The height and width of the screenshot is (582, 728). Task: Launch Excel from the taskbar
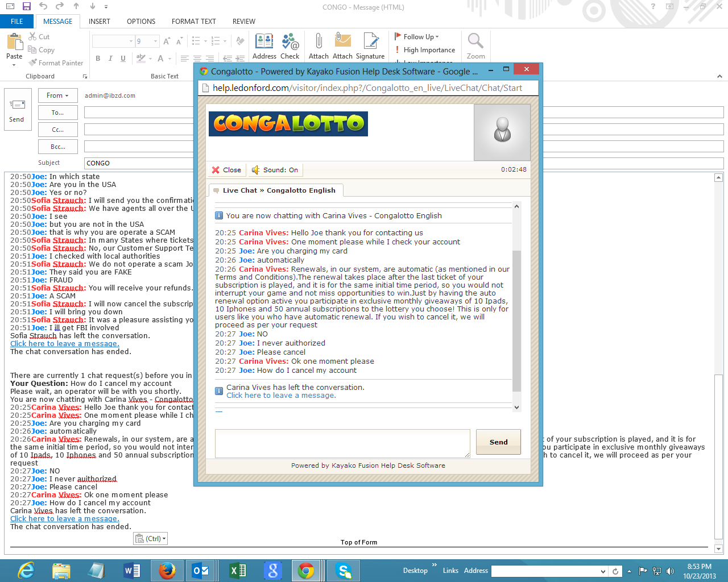click(238, 571)
